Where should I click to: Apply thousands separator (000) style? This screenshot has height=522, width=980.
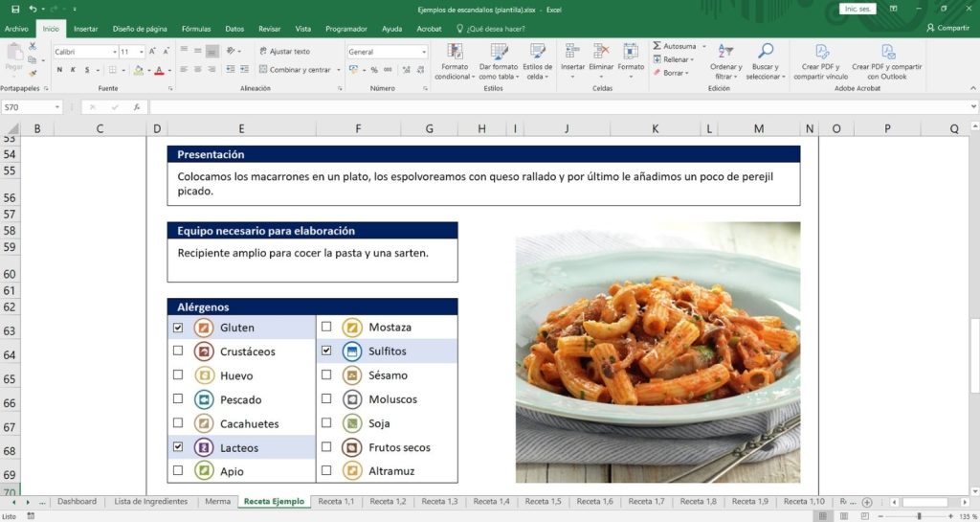(389, 70)
